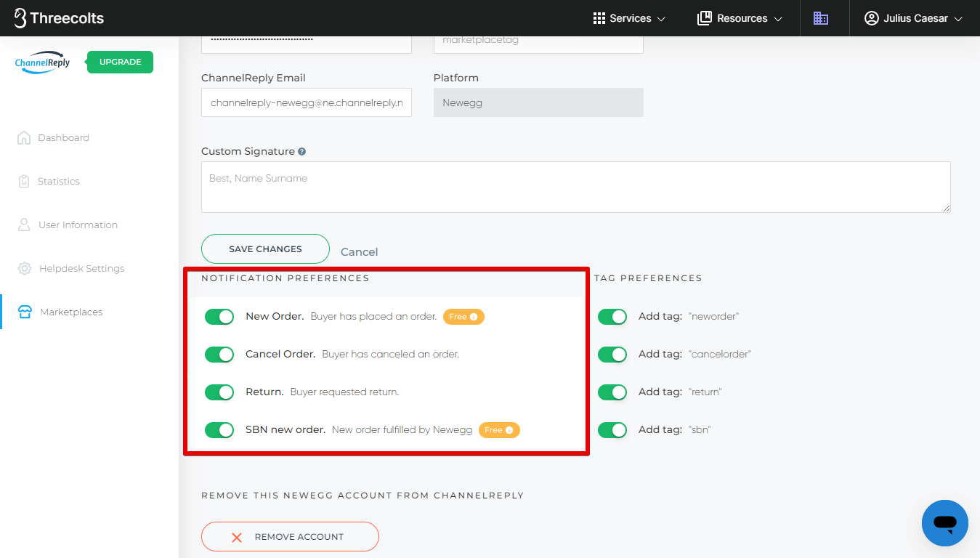Image resolution: width=980 pixels, height=558 pixels.
Task: Click the purple building icon in header
Action: point(821,18)
